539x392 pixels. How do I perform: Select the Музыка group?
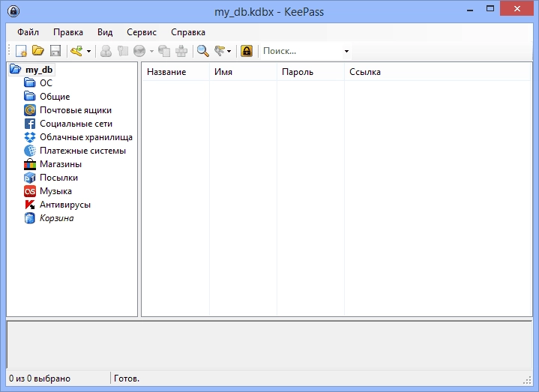click(55, 191)
